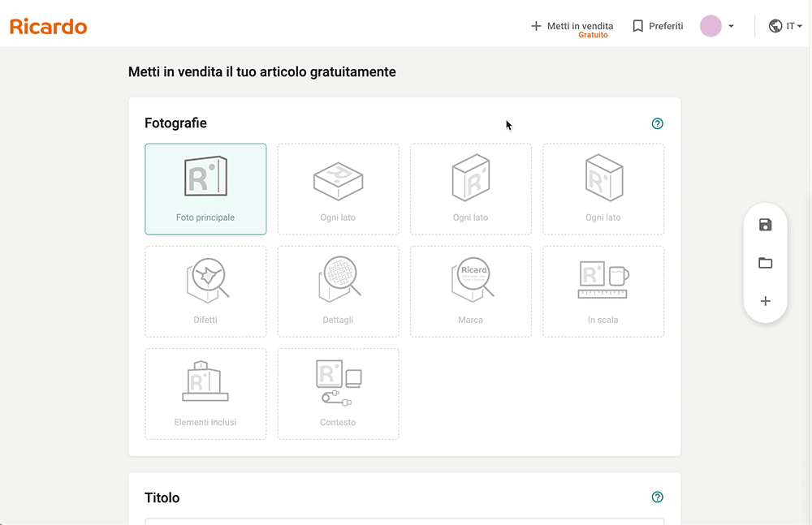The image size is (812, 525).
Task: Open the IT language dropdown
Action: 794,27
